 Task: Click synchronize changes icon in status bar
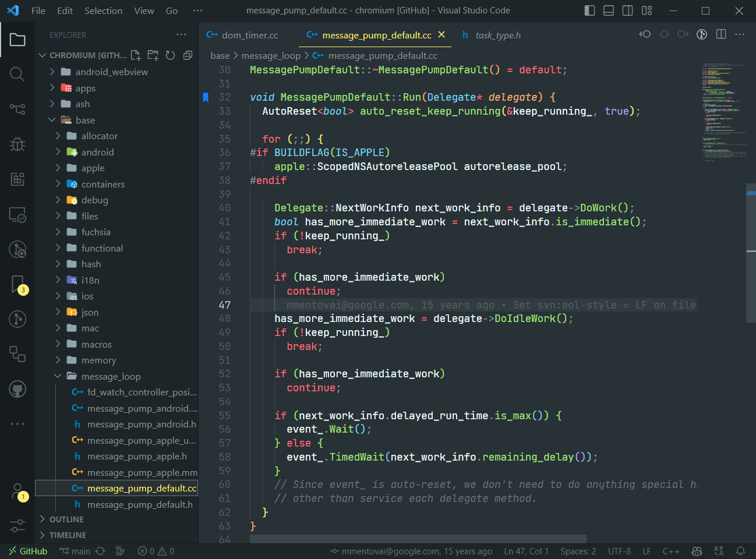pyautogui.click(x=100, y=551)
